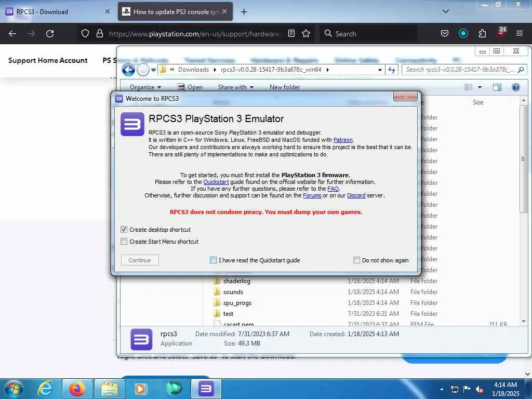Bookmark this page with the star
532x399 pixels.
click(306, 33)
